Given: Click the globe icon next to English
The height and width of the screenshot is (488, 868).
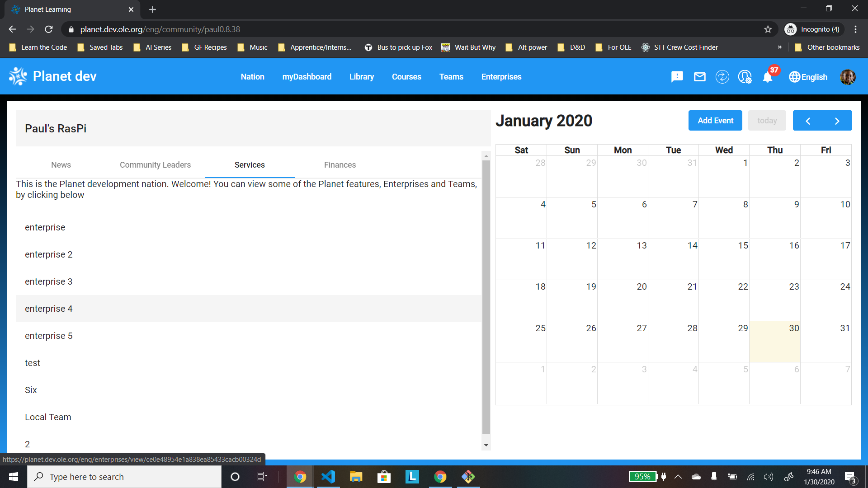Looking at the screenshot, I should 795,77.
